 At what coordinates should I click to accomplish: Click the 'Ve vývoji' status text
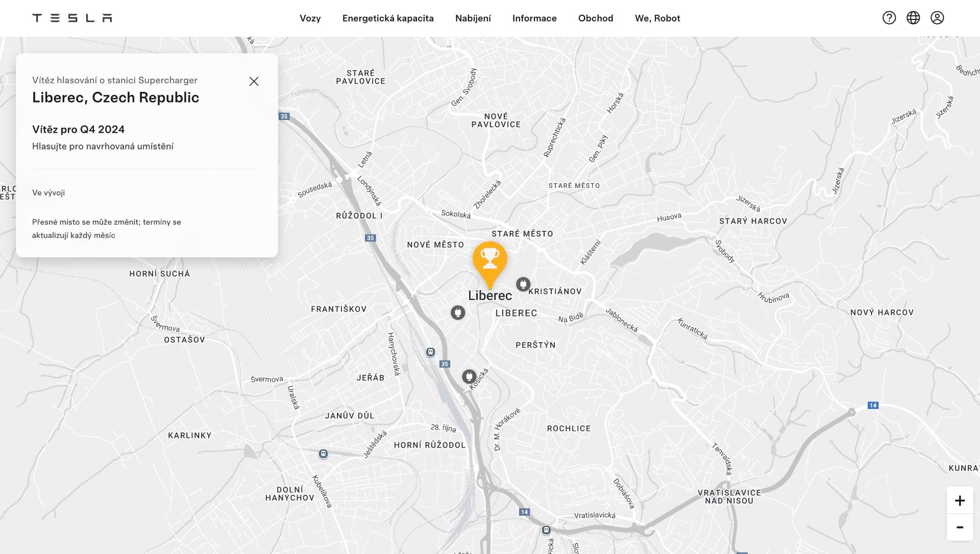tap(48, 193)
